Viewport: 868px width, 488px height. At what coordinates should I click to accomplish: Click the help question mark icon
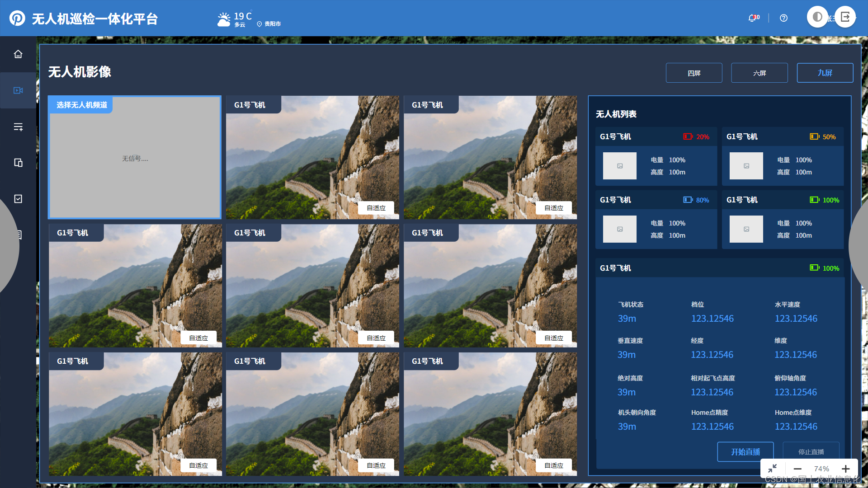[x=783, y=18]
